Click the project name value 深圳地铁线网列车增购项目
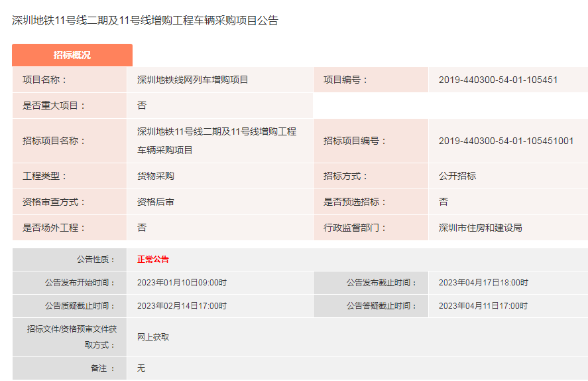The height and width of the screenshot is (381, 588). pos(192,80)
